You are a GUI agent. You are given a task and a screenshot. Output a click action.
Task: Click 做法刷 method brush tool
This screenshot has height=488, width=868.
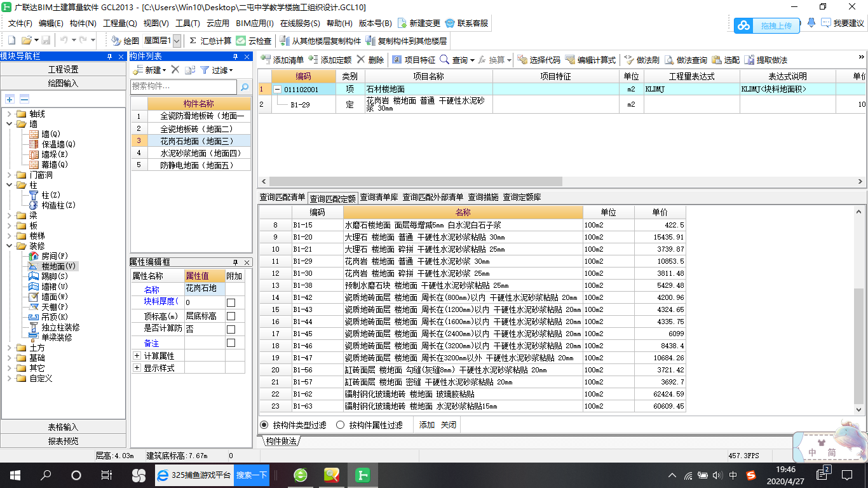click(642, 60)
